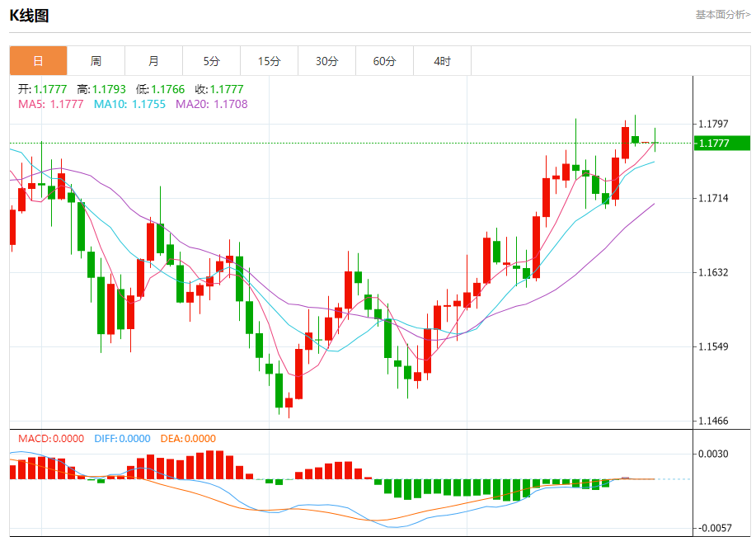756x537 pixels.
Task: Click the K线图 panel title
Action: pyautogui.click(x=29, y=15)
